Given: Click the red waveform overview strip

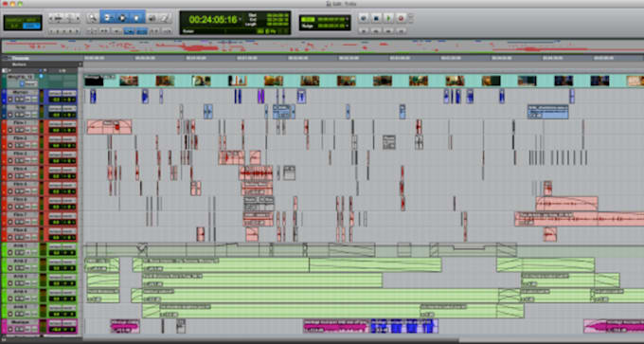Looking at the screenshot, I should [x=322, y=46].
